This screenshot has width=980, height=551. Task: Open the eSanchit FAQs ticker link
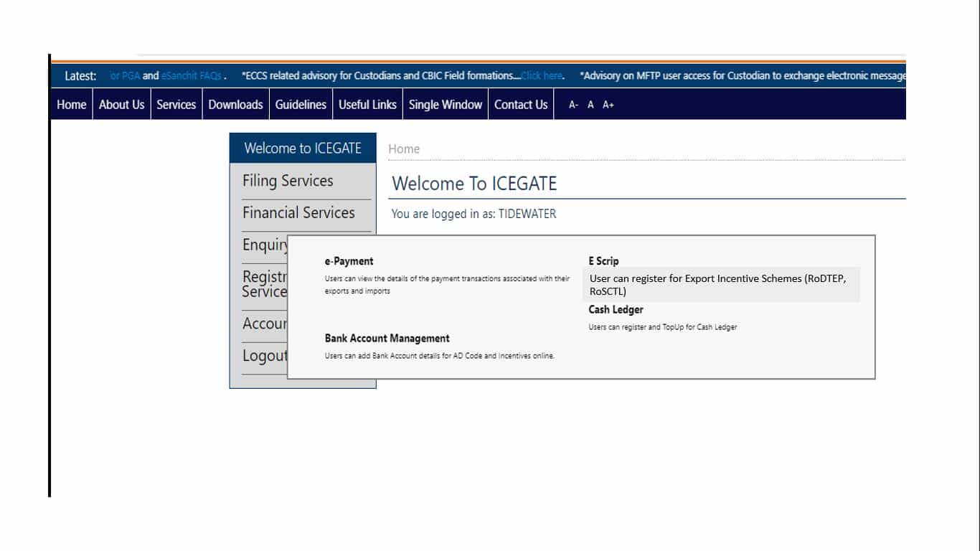192,76
